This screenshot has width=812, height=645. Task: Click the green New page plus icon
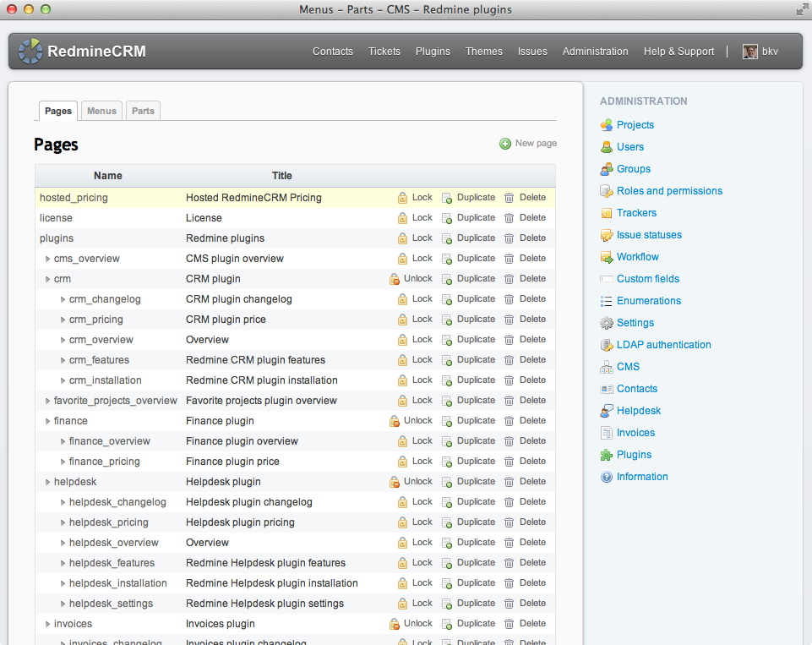[x=505, y=144]
